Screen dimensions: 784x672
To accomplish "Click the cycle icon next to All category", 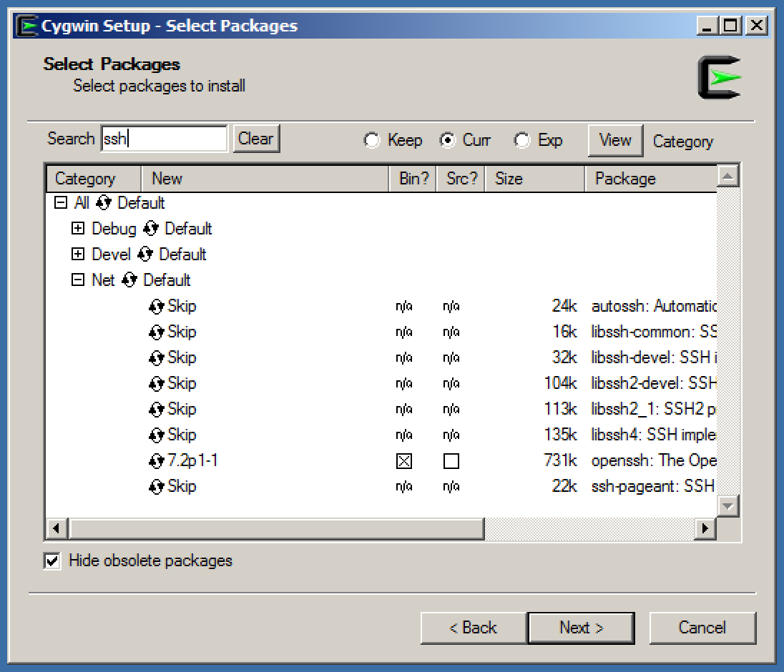I will coord(104,203).
